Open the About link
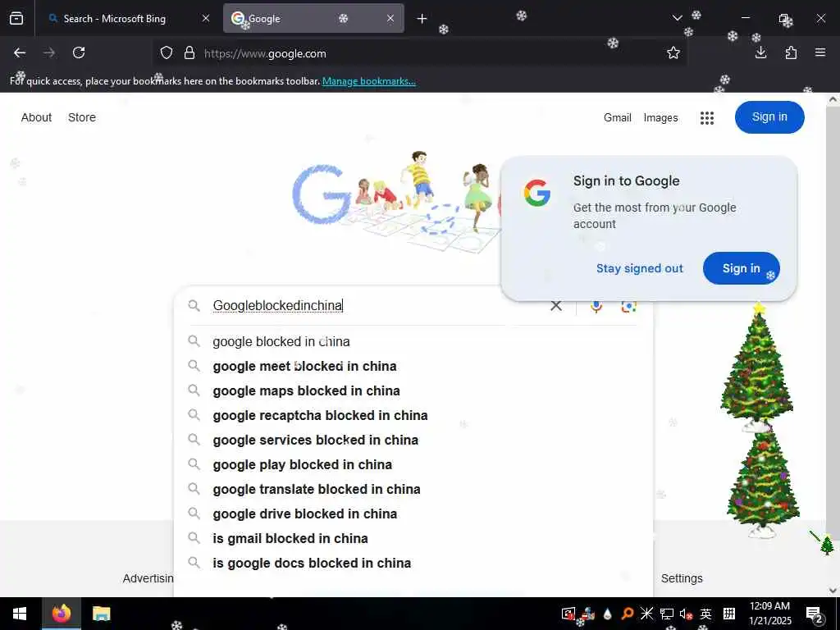The height and width of the screenshot is (630, 840). [36, 117]
